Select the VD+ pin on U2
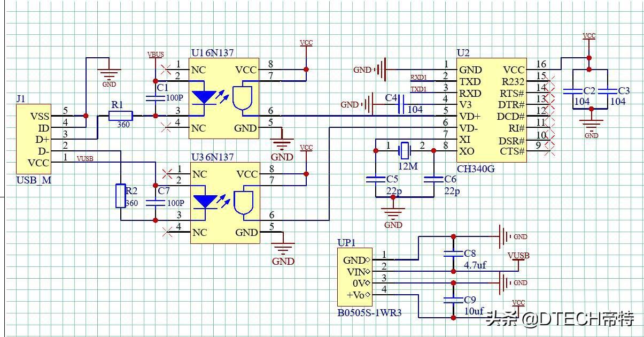 click(x=470, y=116)
